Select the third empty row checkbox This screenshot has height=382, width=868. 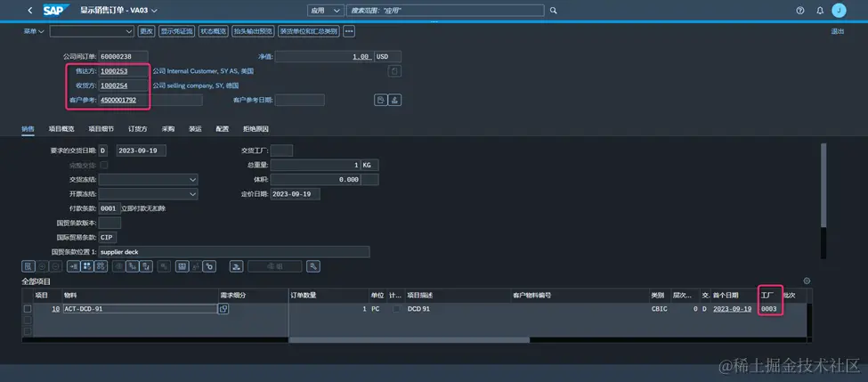(x=28, y=331)
